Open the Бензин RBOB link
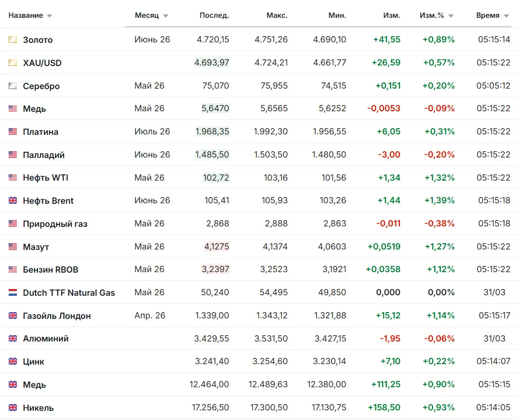This screenshot has width=519, height=420. (50, 270)
